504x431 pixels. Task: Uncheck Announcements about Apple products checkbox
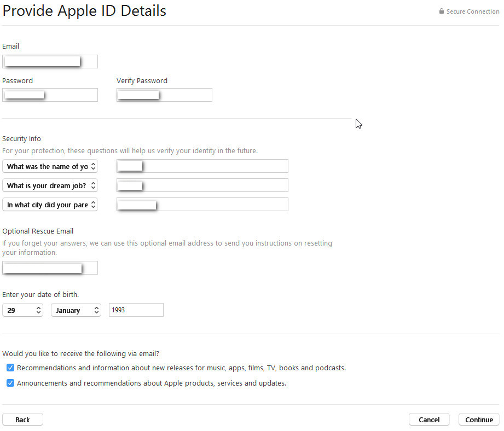click(10, 383)
